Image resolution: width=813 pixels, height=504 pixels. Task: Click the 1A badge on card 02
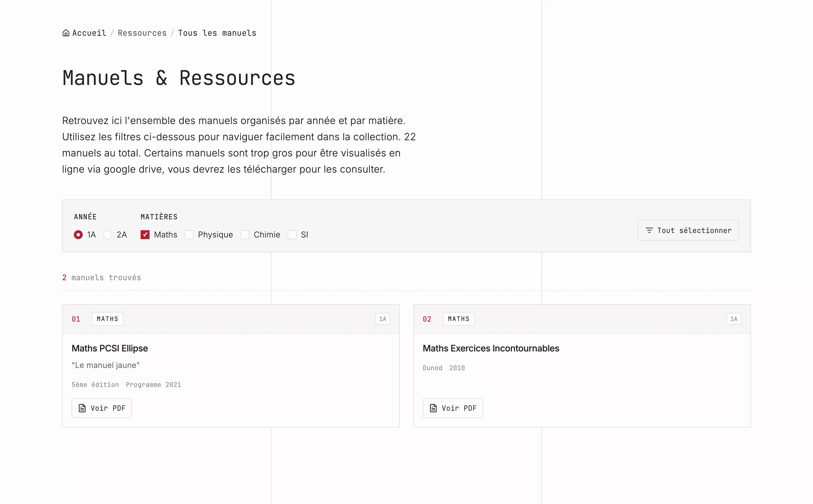[x=734, y=319]
